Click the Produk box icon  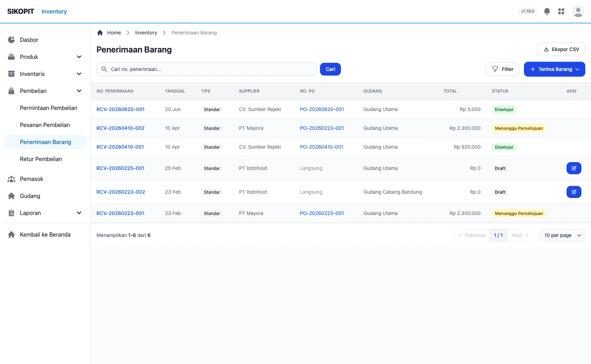pyautogui.click(x=11, y=57)
